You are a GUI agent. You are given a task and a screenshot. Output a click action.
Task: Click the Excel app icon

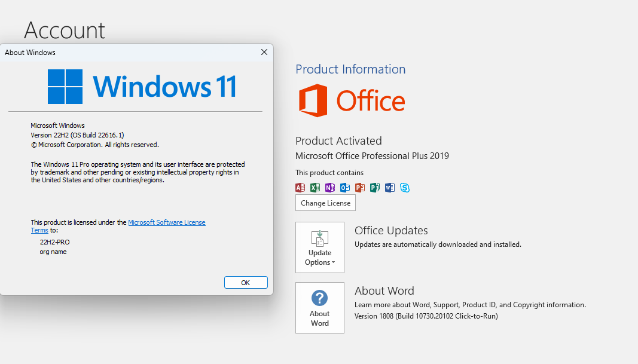pos(315,188)
